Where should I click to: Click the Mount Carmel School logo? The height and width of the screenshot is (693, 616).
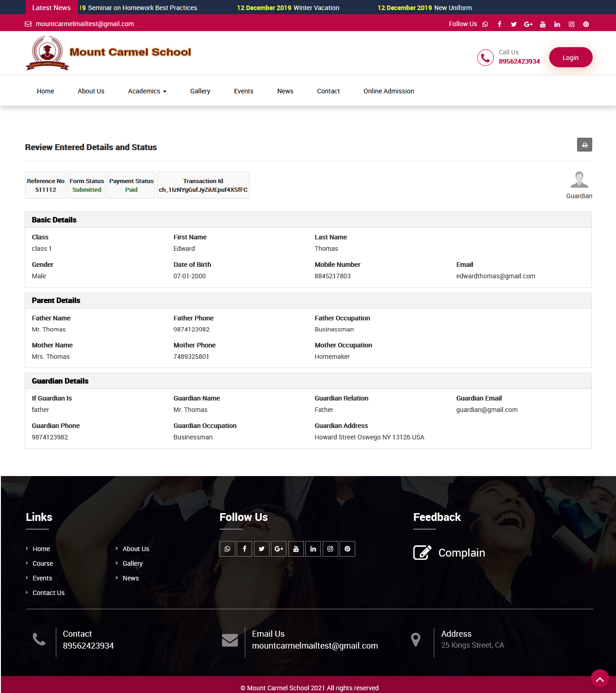click(108, 53)
